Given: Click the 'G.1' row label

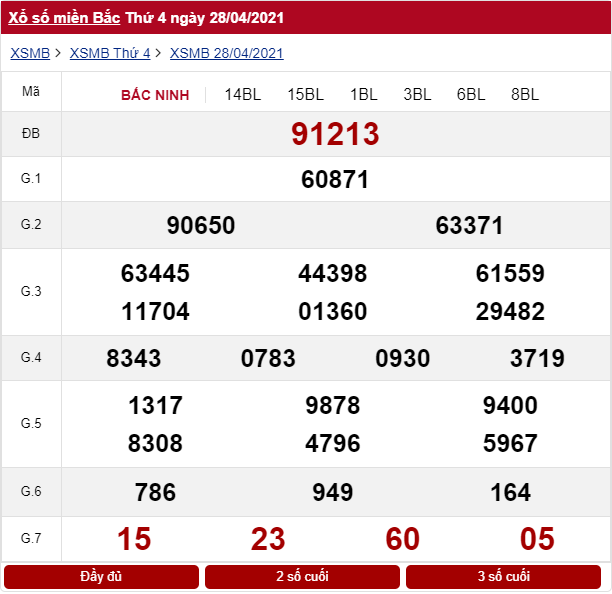Looking at the screenshot, I should (31, 179).
